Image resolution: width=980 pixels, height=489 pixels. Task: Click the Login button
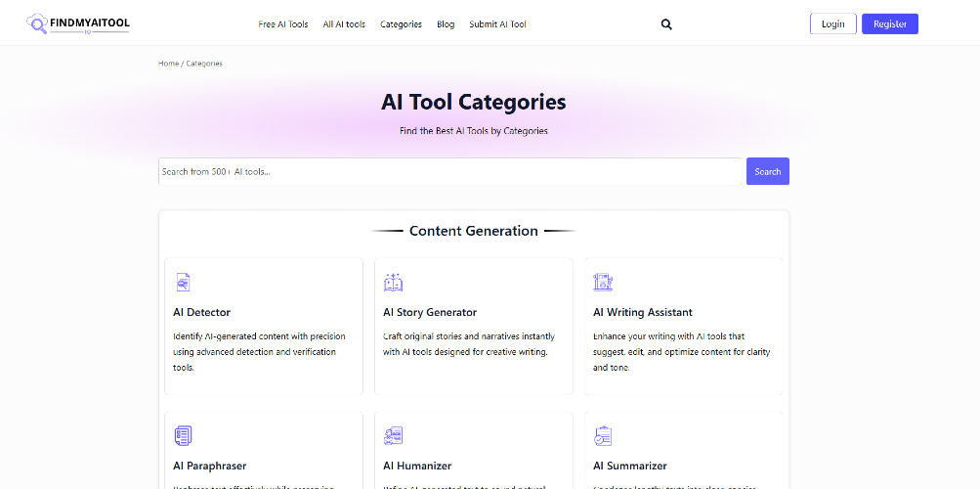click(833, 23)
